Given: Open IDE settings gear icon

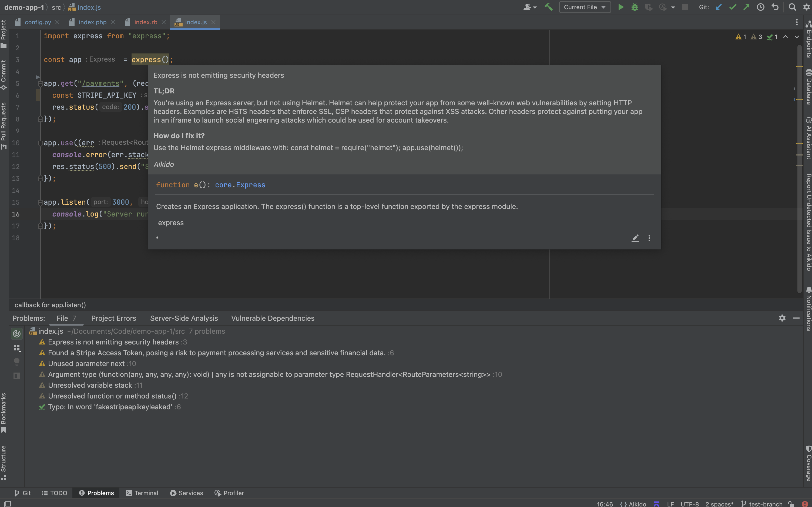Looking at the screenshot, I should pos(807,7).
